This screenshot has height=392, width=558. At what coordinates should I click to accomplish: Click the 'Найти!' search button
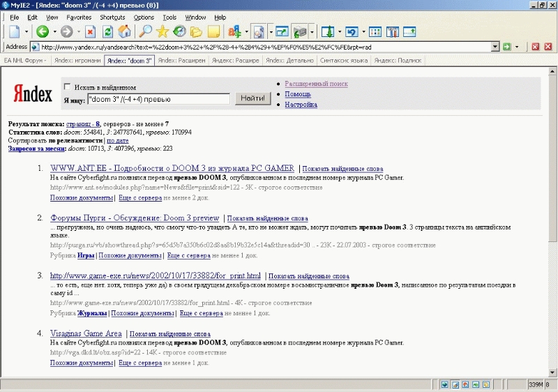tap(252, 98)
